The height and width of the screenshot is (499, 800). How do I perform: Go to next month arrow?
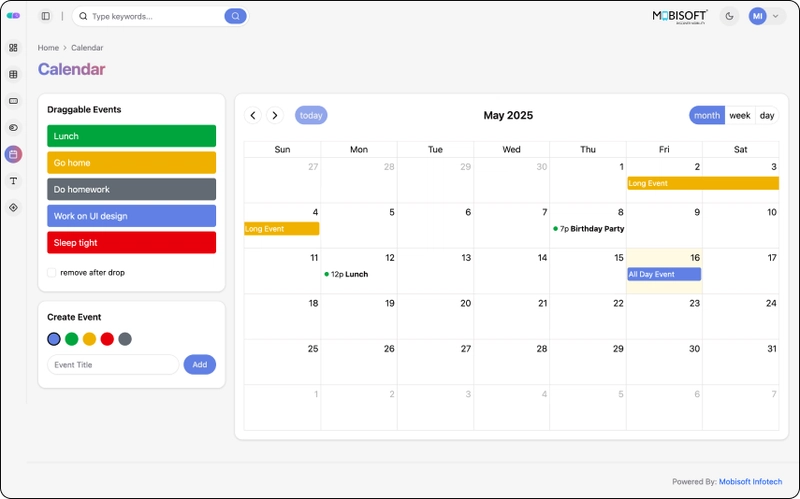pyautogui.click(x=275, y=115)
